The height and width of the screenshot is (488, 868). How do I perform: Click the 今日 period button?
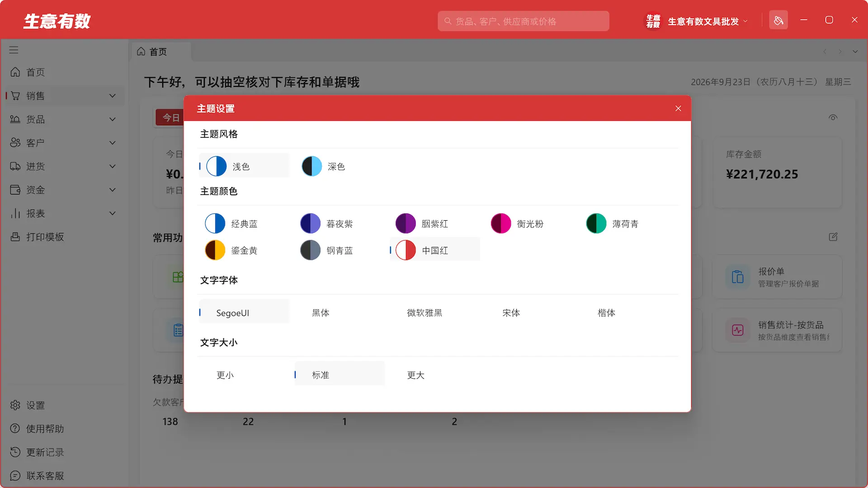(x=170, y=118)
